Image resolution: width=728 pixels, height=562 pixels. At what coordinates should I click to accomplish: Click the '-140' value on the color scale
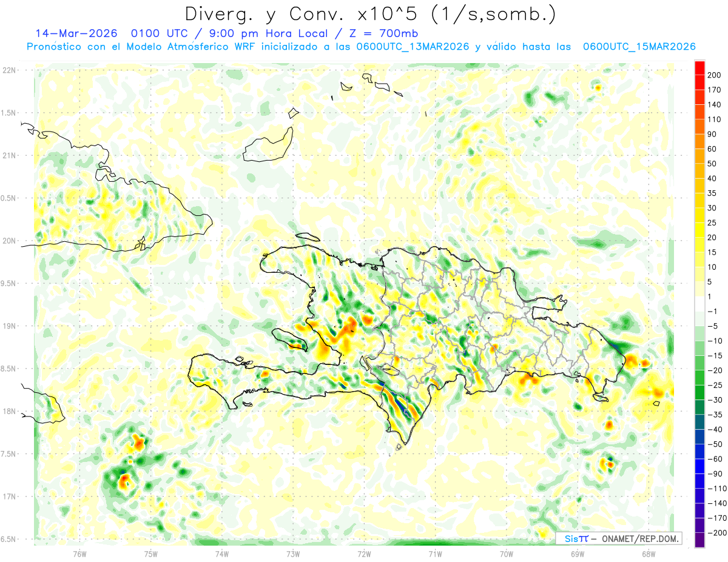tap(717, 504)
